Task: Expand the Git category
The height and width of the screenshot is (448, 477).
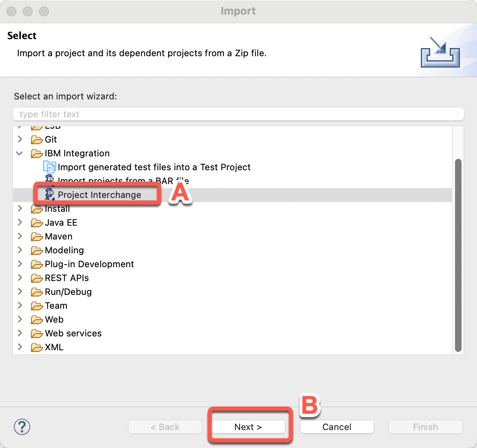Action: point(20,139)
